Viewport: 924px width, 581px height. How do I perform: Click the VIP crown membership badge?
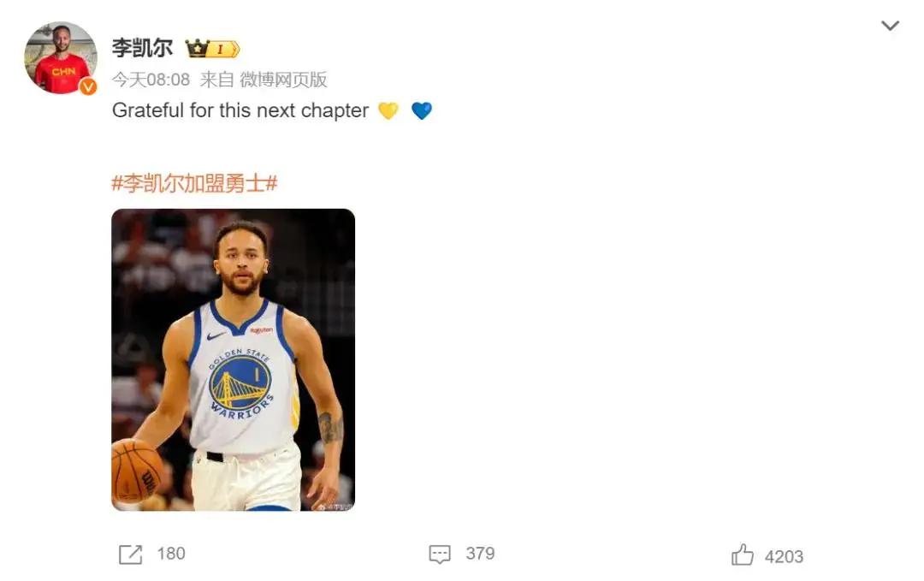[x=212, y=49]
